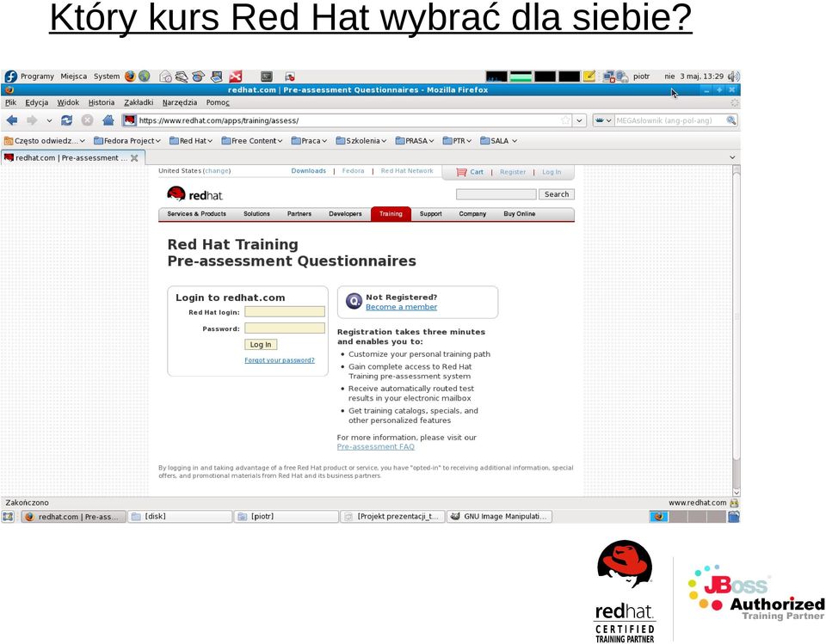The height and width of the screenshot is (644, 826).
Task: Click the Register link near Cart
Action: coord(513,172)
